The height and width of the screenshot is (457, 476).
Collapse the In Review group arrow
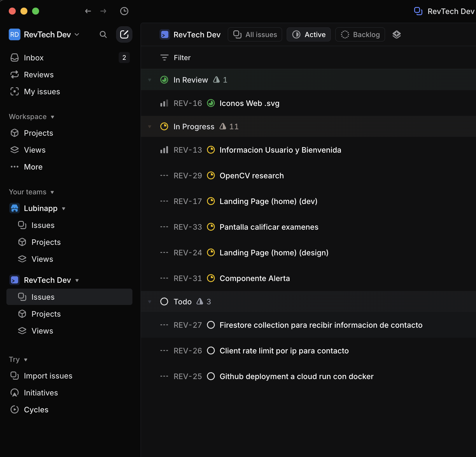(150, 80)
